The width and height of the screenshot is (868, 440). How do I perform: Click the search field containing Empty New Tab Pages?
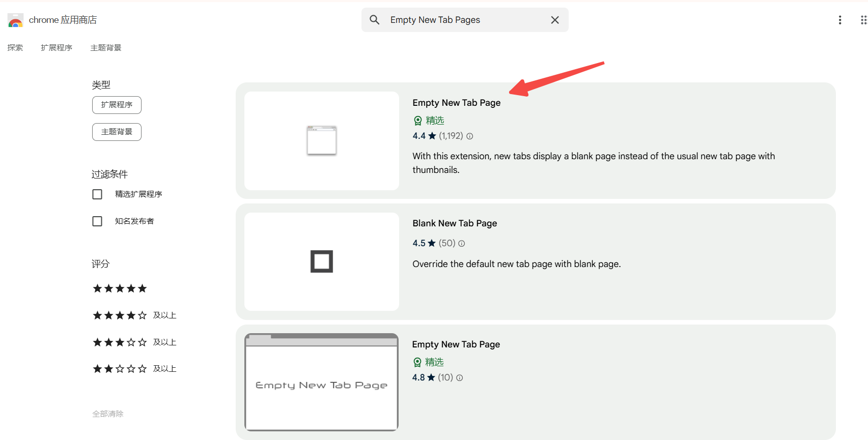pyautogui.click(x=465, y=20)
